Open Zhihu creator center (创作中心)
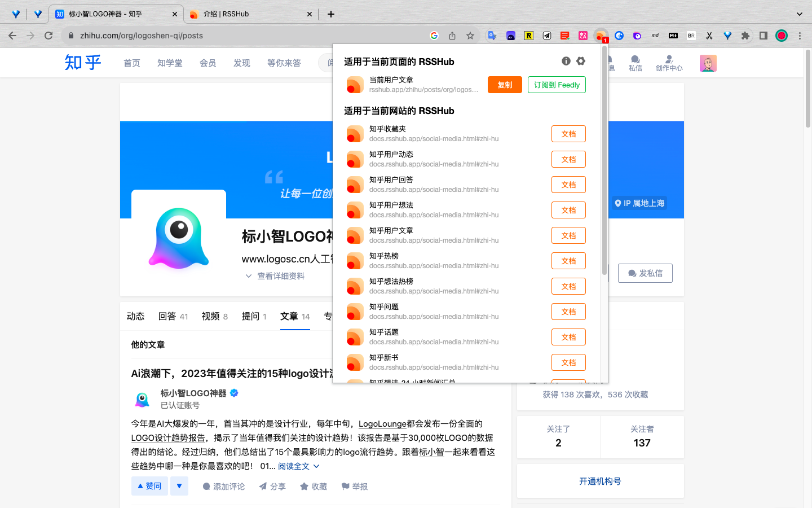Screen dimensions: 812x508 pos(669,63)
